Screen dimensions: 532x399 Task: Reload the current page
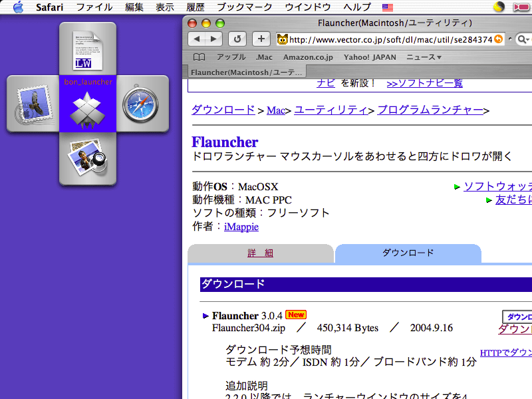(x=237, y=39)
